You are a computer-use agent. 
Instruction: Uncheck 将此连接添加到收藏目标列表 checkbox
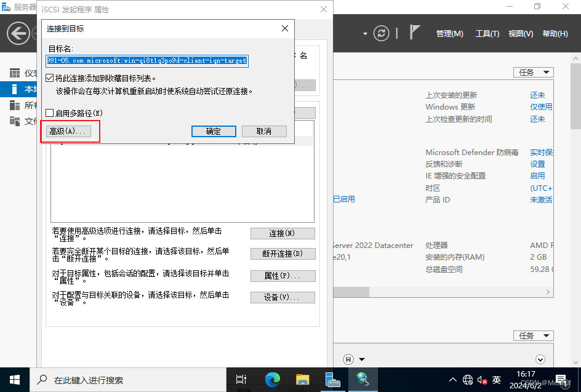pos(50,78)
